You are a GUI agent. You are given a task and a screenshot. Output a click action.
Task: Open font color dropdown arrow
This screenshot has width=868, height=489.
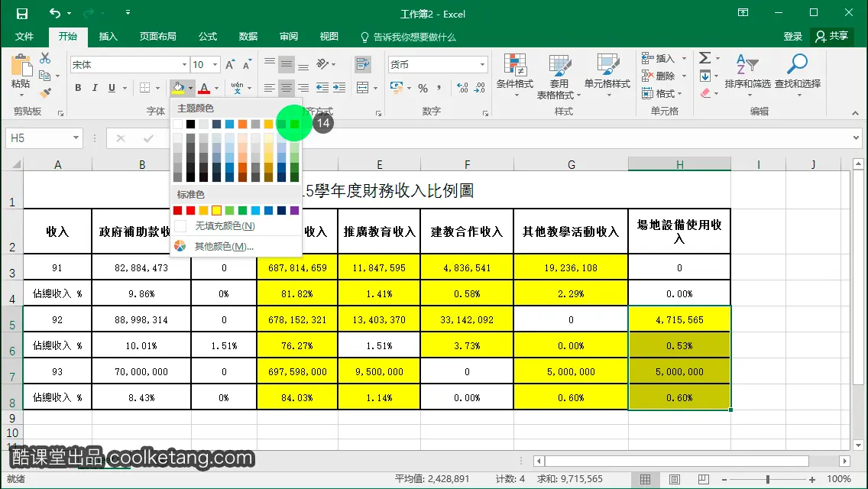tap(216, 88)
